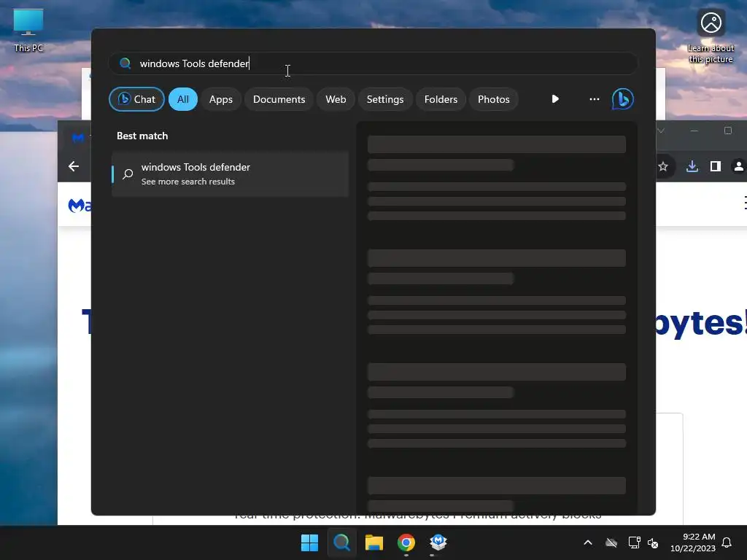This screenshot has width=747, height=560.
Task: Go back in the Chrome window
Action: tap(74, 166)
